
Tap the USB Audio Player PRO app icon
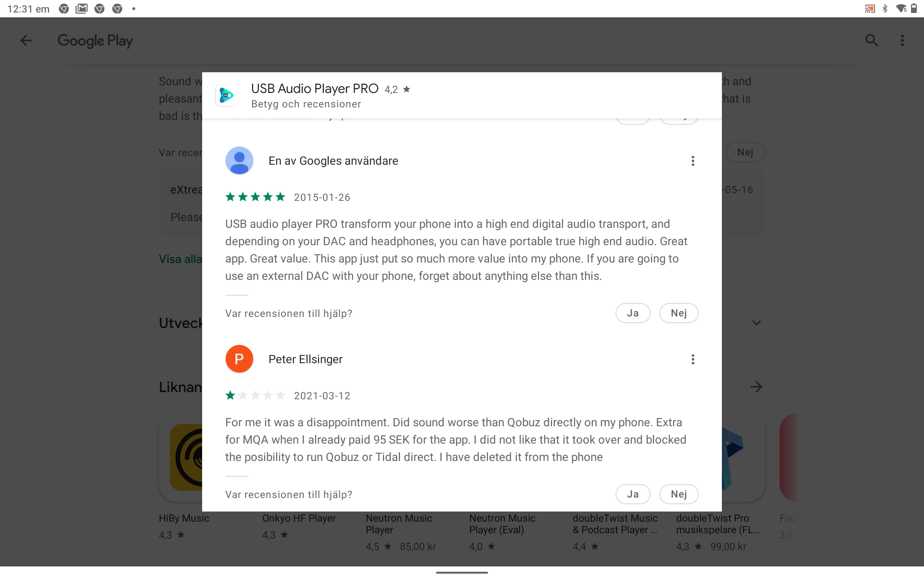(227, 95)
